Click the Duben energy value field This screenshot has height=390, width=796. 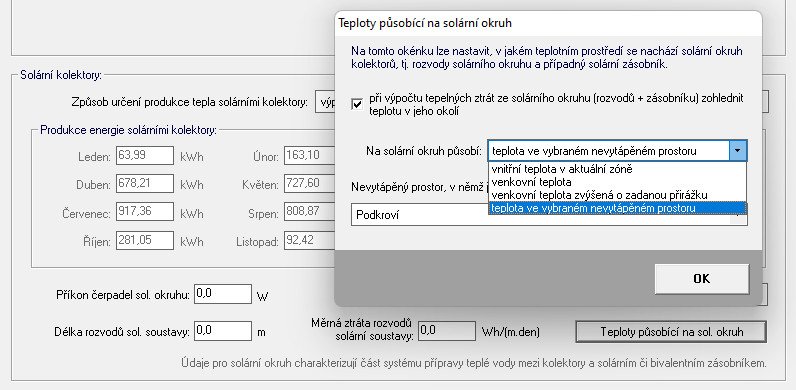click(145, 184)
